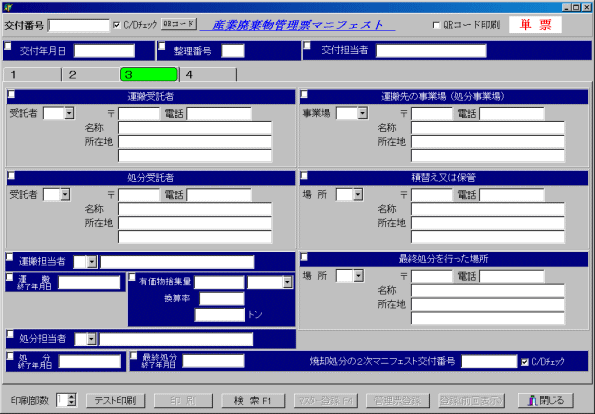Screen dimensions: 595x414
Task: Select tab 2
Action: tap(91, 74)
